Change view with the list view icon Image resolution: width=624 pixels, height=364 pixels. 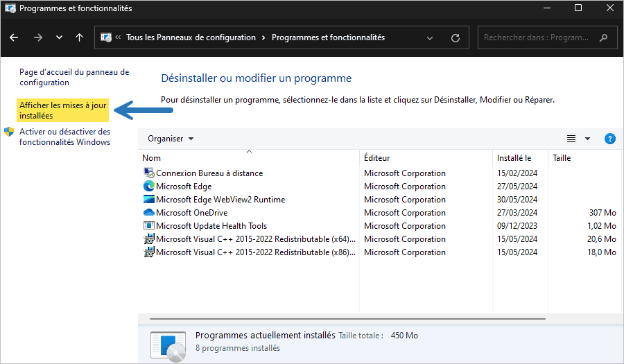(571, 139)
